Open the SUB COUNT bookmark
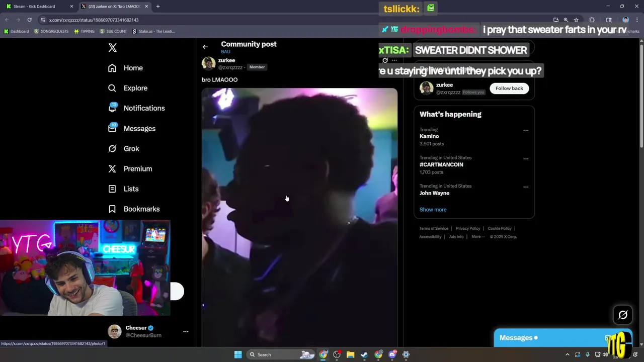The height and width of the screenshot is (362, 644). coord(113,31)
